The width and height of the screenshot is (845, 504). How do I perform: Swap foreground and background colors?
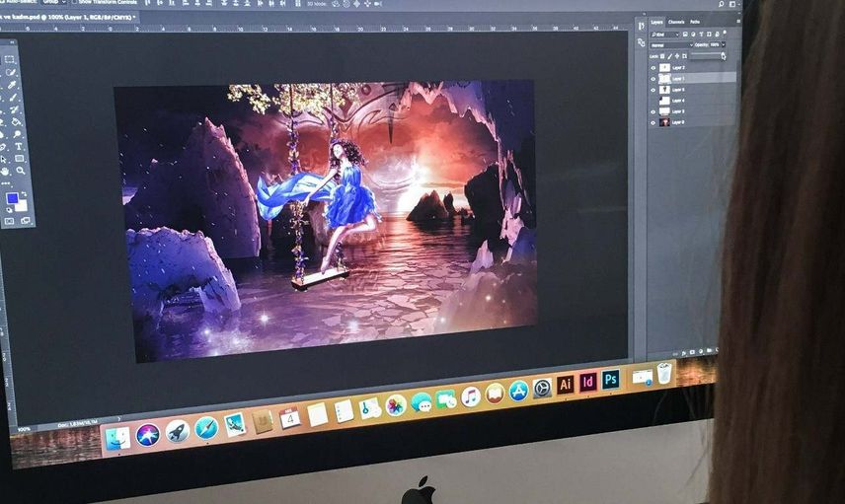coord(25,193)
